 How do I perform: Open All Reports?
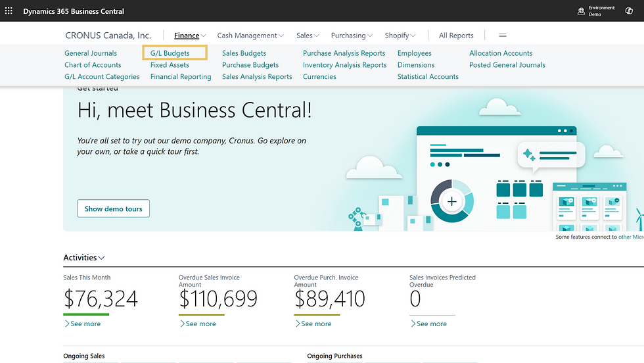[456, 36]
